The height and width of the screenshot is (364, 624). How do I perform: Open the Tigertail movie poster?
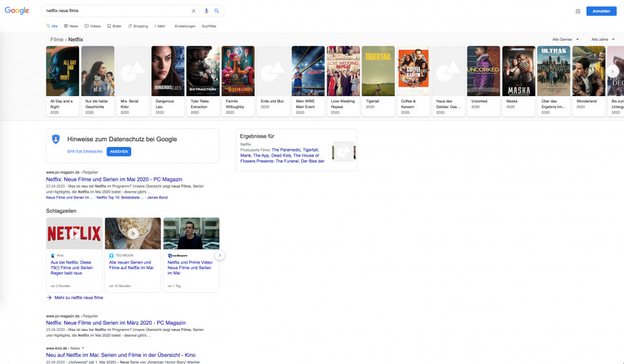pyautogui.click(x=378, y=71)
